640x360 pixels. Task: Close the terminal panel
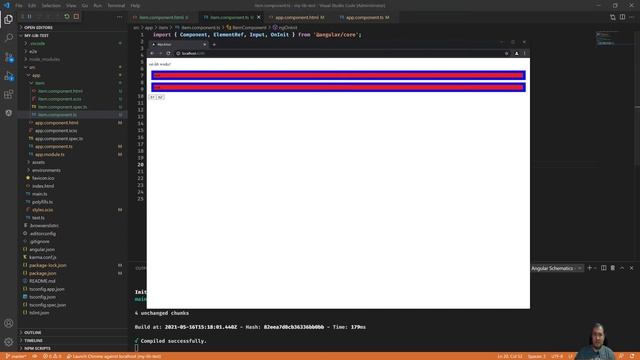pos(631,268)
